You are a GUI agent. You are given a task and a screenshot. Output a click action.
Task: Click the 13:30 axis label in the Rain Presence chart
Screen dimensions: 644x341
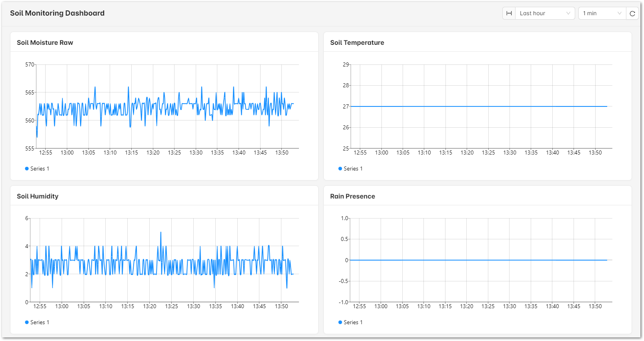coord(510,306)
